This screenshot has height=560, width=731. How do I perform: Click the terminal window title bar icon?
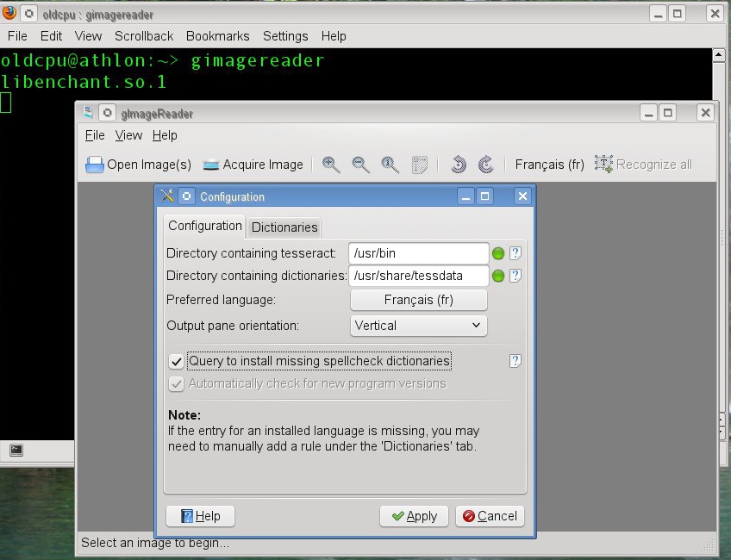[9, 13]
